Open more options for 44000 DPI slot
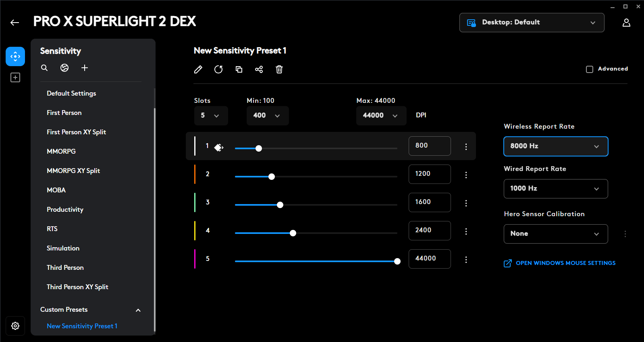644x342 pixels. (x=466, y=260)
